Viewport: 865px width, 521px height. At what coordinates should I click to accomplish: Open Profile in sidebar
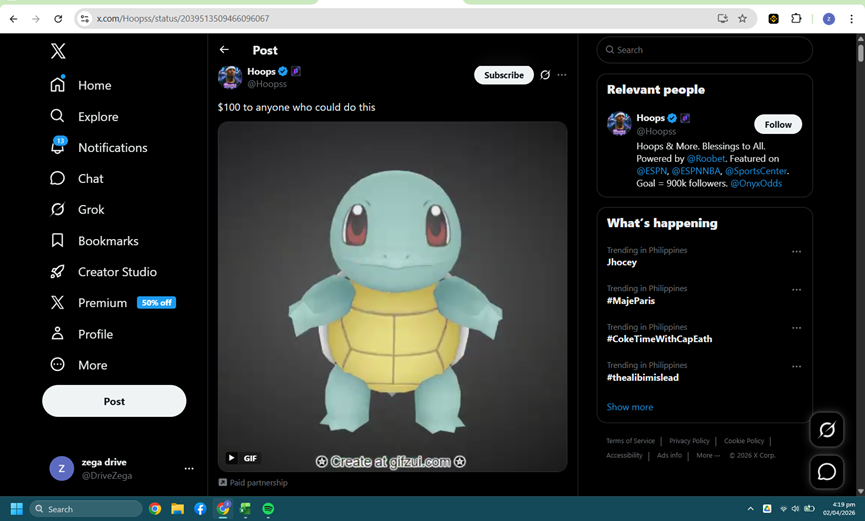point(82,334)
